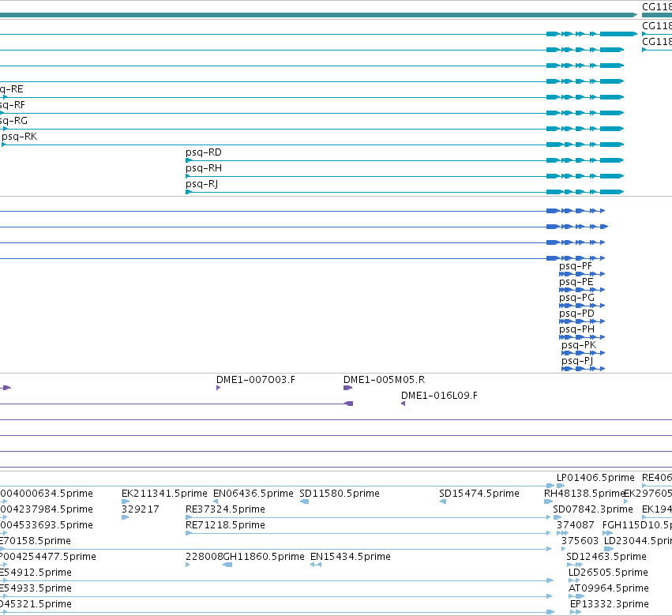Click the start arrow of psq-RD transcript

(x=189, y=160)
